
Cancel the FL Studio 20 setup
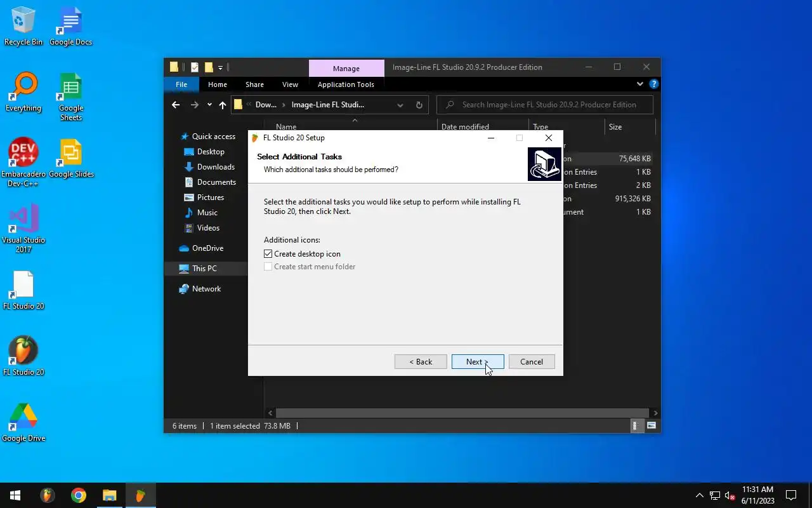click(x=532, y=361)
